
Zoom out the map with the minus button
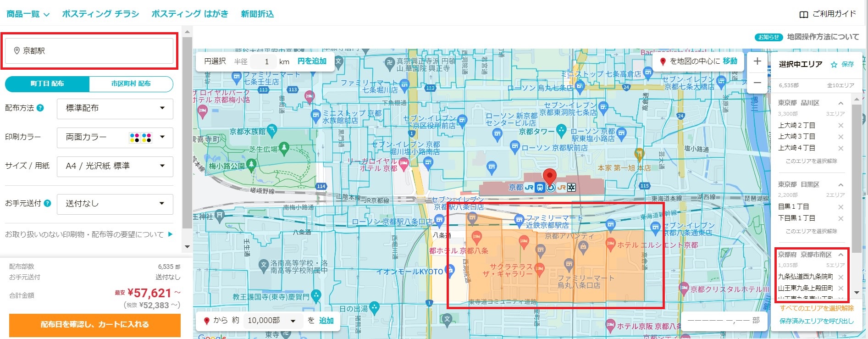(x=757, y=83)
